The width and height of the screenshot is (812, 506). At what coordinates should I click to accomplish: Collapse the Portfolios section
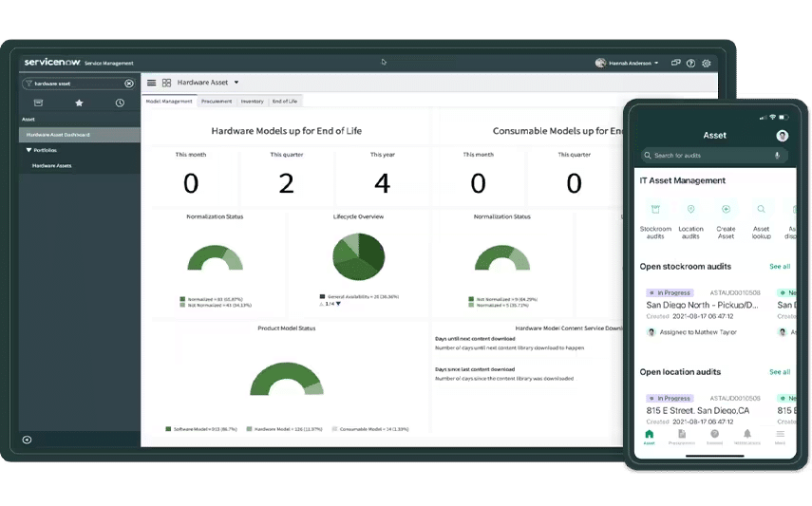[x=29, y=150]
